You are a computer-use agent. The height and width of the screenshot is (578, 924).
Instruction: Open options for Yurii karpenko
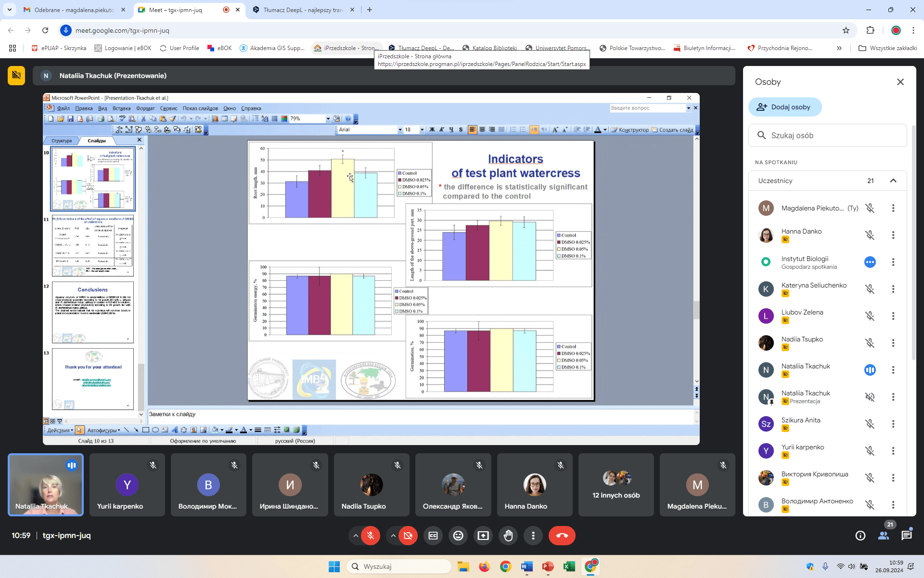click(x=893, y=451)
